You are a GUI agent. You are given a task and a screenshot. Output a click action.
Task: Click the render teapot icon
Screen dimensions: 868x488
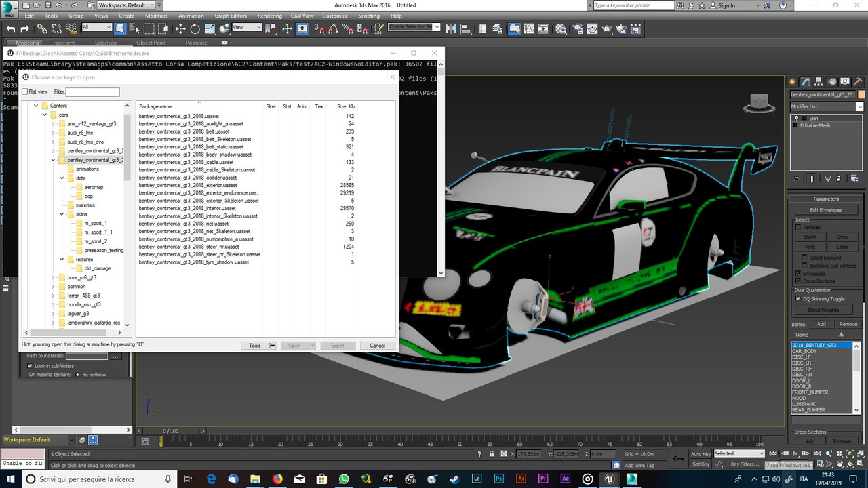(607, 28)
